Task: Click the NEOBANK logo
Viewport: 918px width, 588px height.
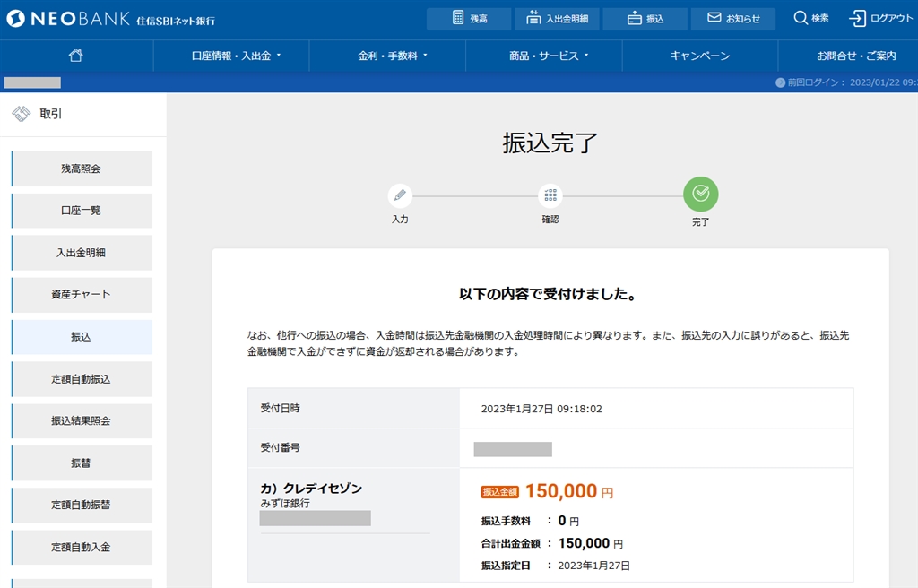Action: (110, 20)
